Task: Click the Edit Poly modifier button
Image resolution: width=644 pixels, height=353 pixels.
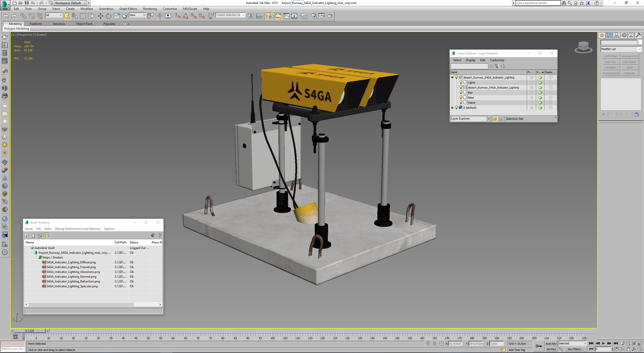Action: 610,62
